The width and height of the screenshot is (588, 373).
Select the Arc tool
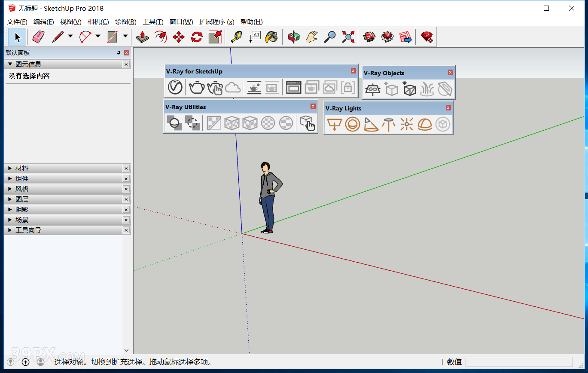pos(85,37)
